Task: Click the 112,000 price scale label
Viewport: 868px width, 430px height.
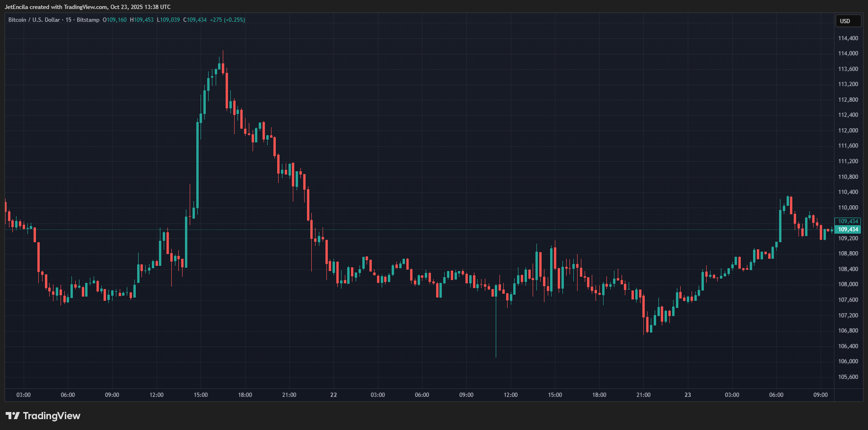Action: [x=848, y=131]
